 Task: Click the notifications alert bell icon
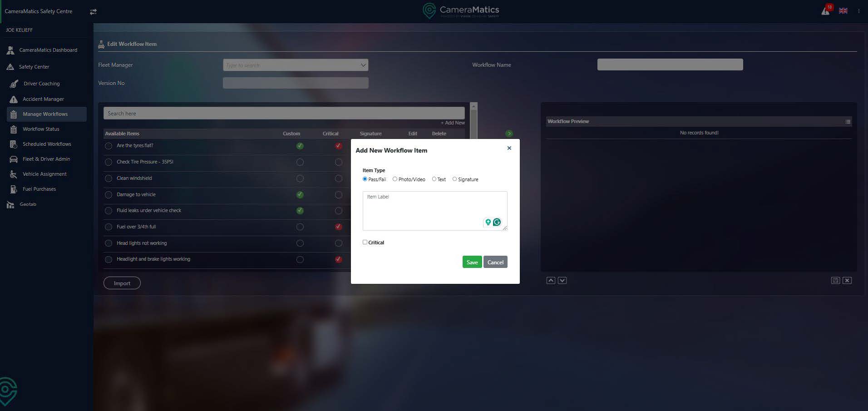[x=826, y=11]
